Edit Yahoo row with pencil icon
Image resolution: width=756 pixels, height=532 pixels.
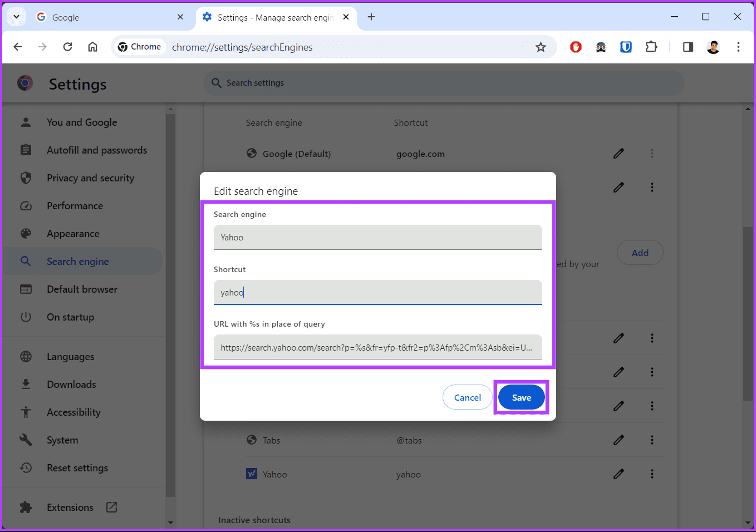pyautogui.click(x=618, y=474)
